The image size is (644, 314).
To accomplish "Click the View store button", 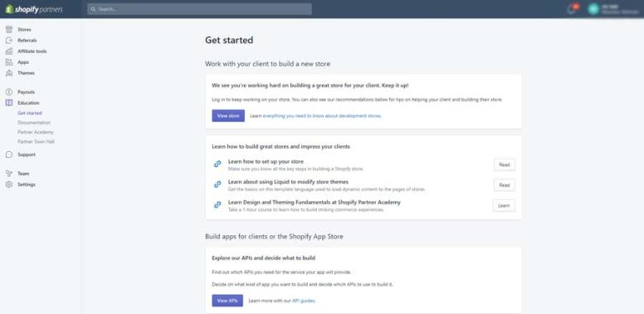I will 228,116.
